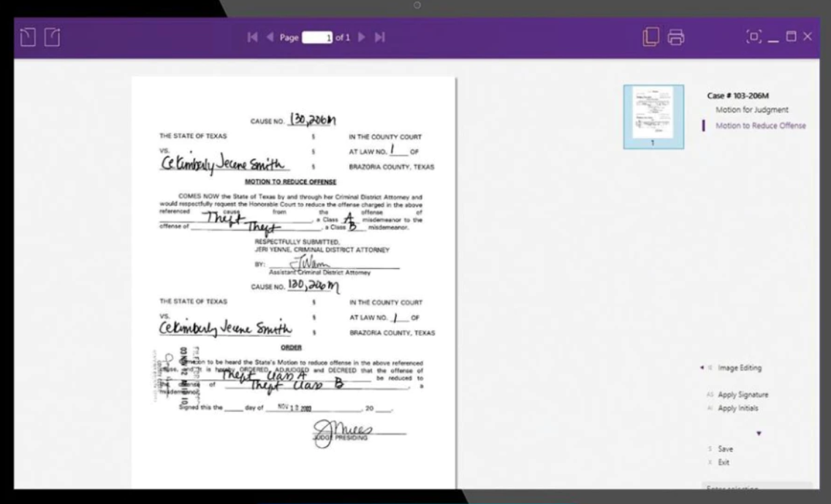Go to first page
This screenshot has width=831, height=504.
[x=253, y=37]
